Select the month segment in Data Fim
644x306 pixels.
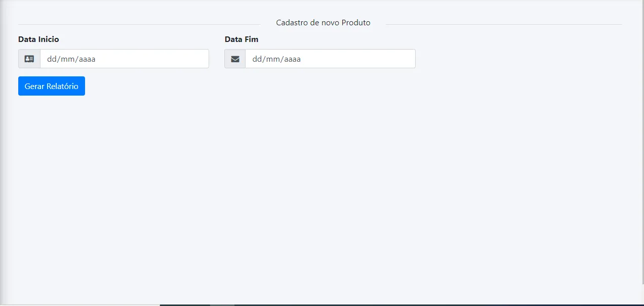(273, 59)
